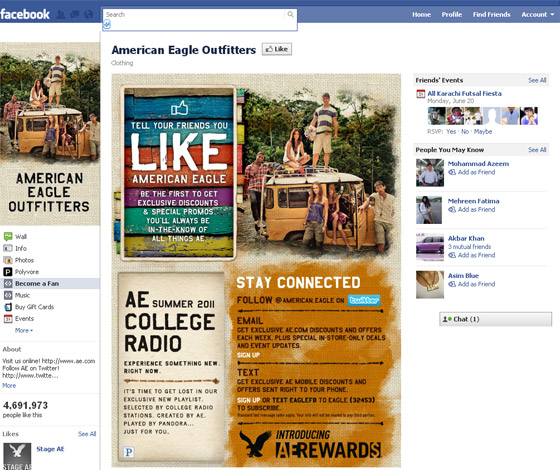Click the Buy Gift Cards icon

pyautogui.click(x=8, y=307)
